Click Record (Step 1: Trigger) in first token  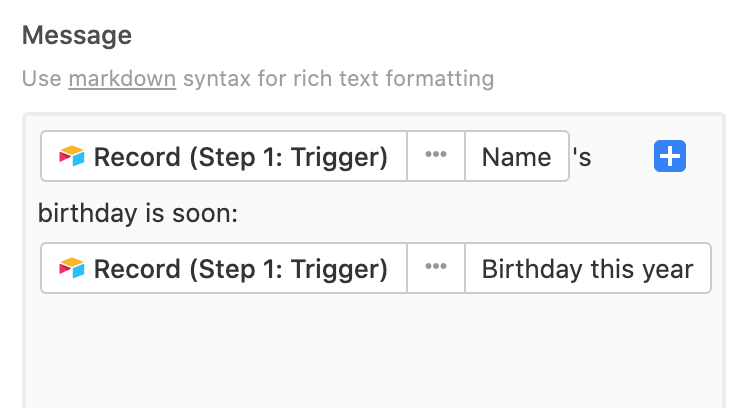(x=224, y=156)
